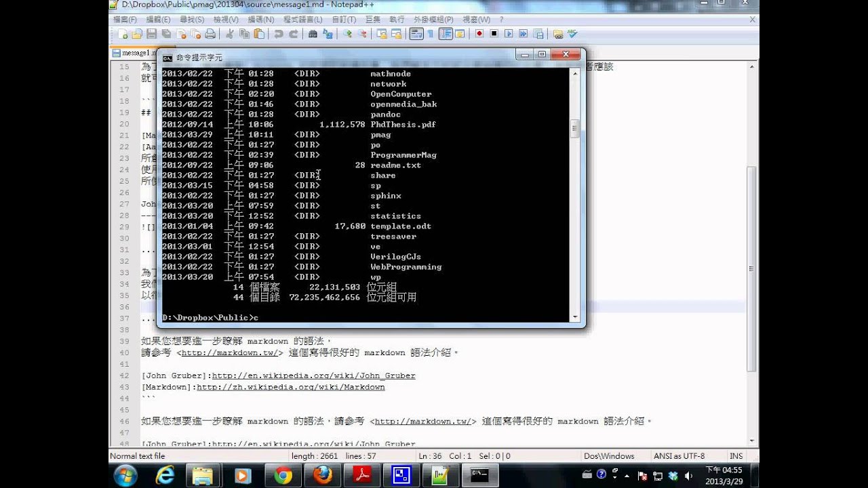This screenshot has height=488, width=868.
Task: Click the command prompt title bar icon
Action: pyautogui.click(x=167, y=58)
